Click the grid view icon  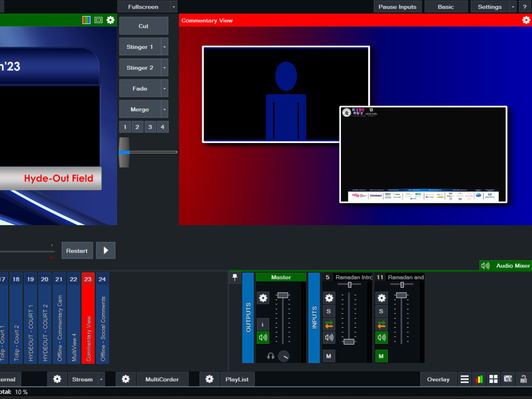click(x=493, y=379)
